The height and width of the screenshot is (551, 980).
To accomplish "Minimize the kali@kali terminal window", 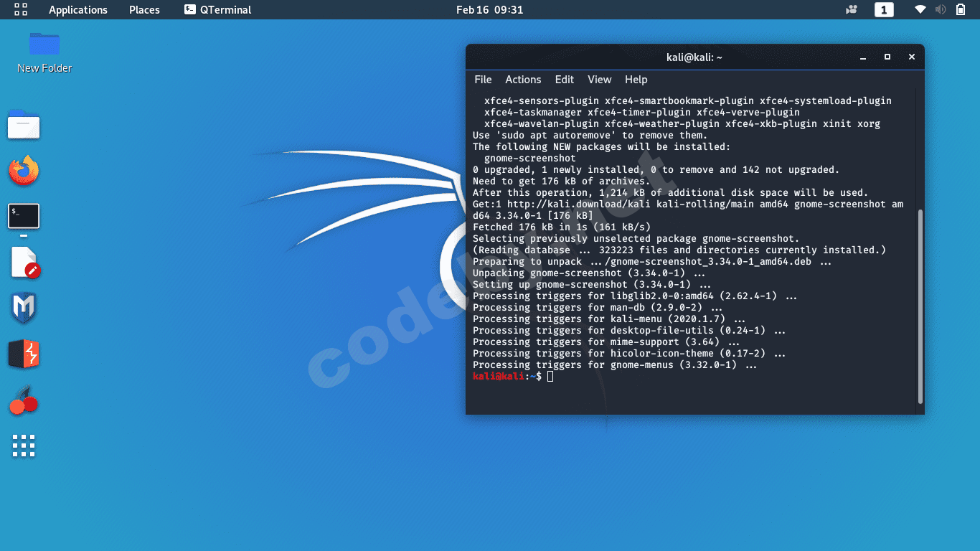I will [x=863, y=57].
